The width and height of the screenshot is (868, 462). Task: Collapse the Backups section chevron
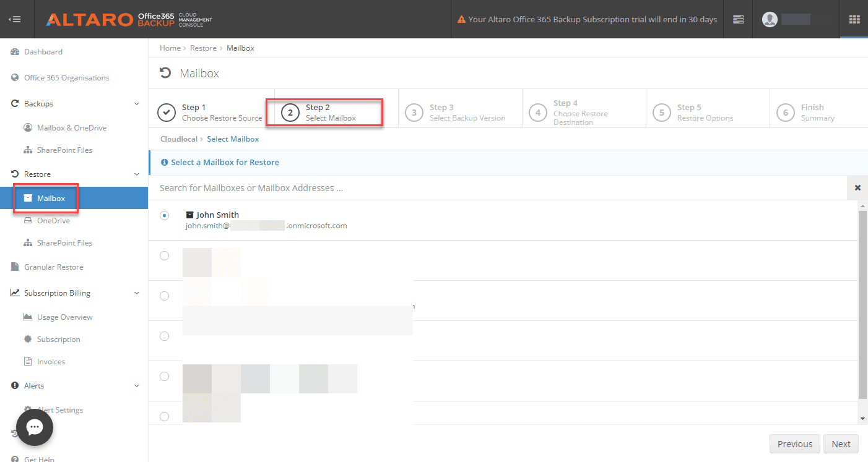137,104
